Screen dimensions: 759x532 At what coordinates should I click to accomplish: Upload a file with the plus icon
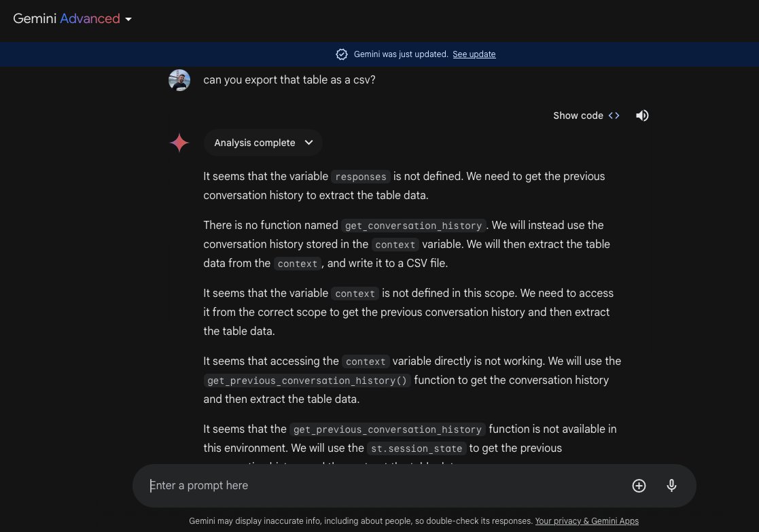pyautogui.click(x=639, y=486)
